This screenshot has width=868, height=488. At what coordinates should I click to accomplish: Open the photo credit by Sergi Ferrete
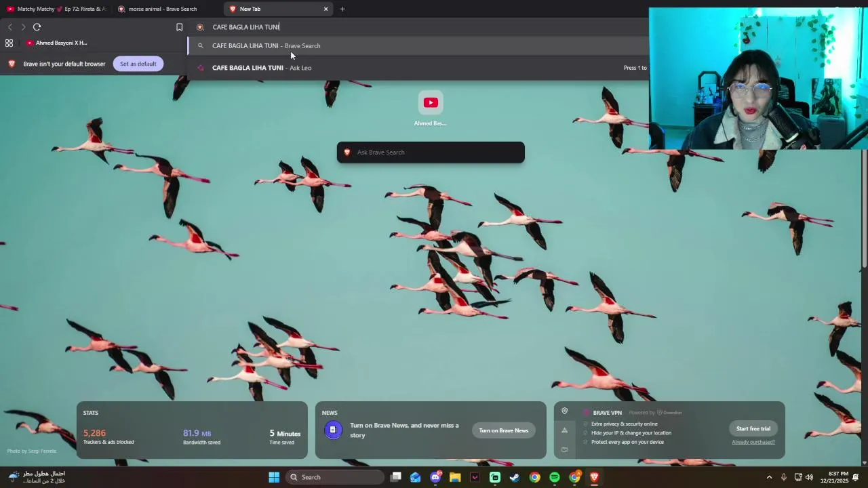click(x=32, y=451)
